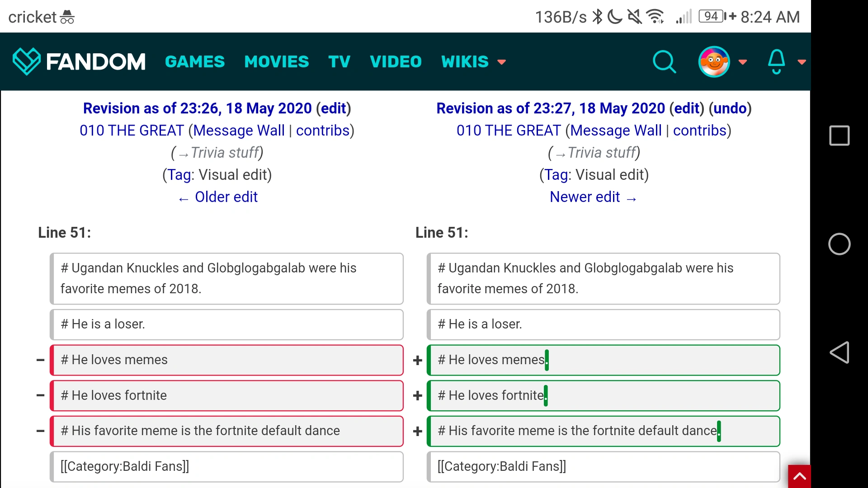
Task: Open the notifications bell icon
Action: [x=776, y=61]
